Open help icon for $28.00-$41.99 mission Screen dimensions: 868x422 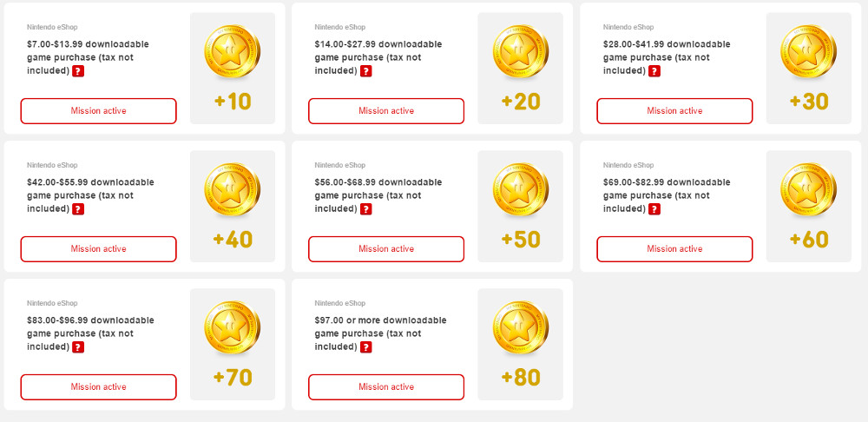tap(654, 71)
